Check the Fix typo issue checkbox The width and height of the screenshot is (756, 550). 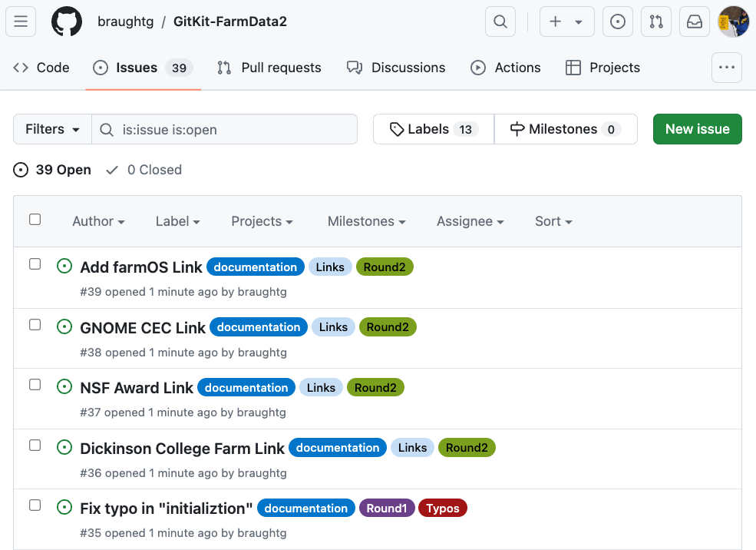(x=35, y=505)
